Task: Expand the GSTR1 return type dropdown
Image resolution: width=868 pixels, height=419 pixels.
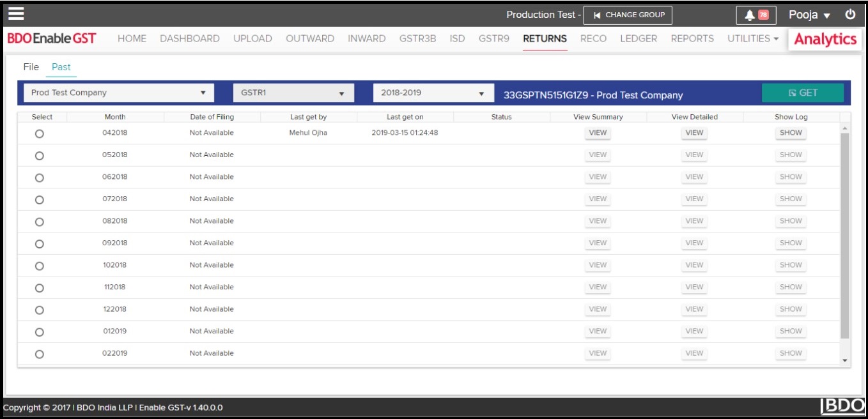Action: pyautogui.click(x=293, y=93)
